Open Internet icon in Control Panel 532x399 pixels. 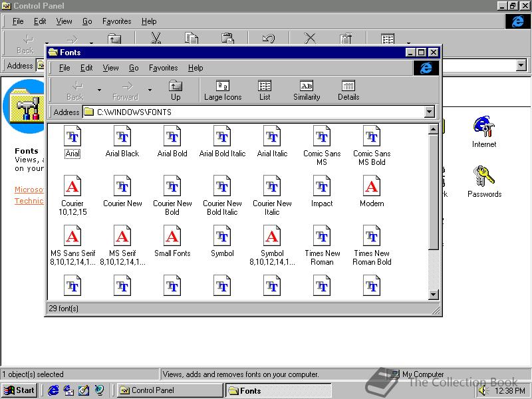tap(484, 132)
